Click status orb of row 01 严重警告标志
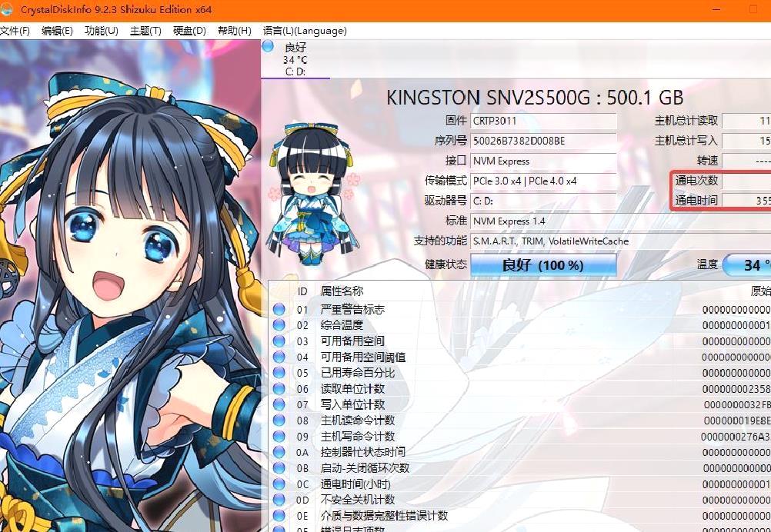Image resolution: width=771 pixels, height=532 pixels. (x=279, y=310)
